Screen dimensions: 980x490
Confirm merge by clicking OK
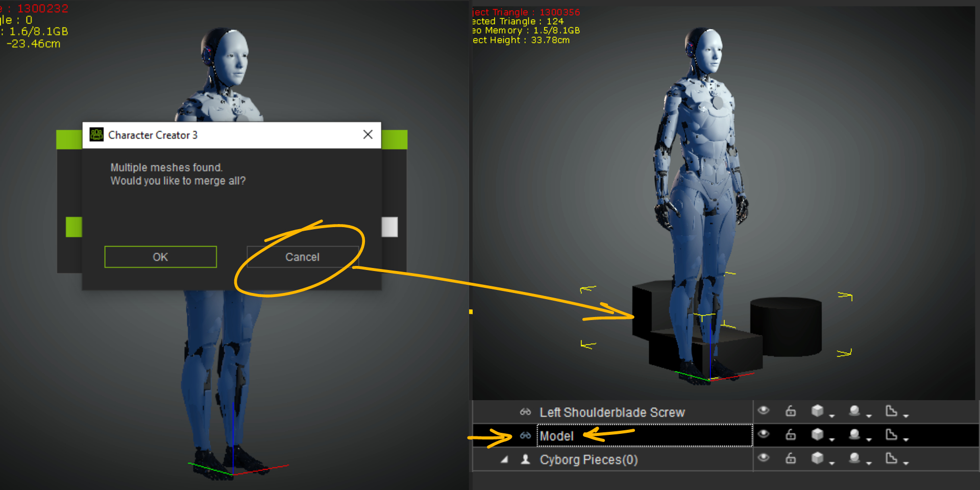tap(160, 257)
